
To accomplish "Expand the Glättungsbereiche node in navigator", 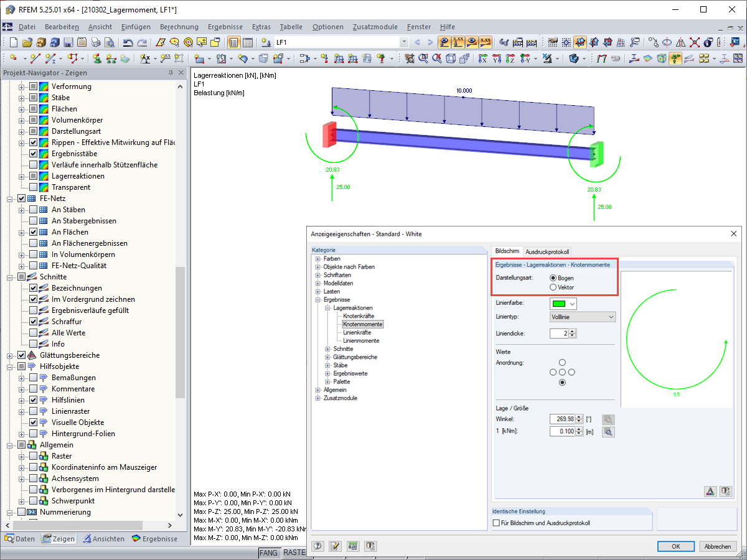I will click(x=11, y=355).
